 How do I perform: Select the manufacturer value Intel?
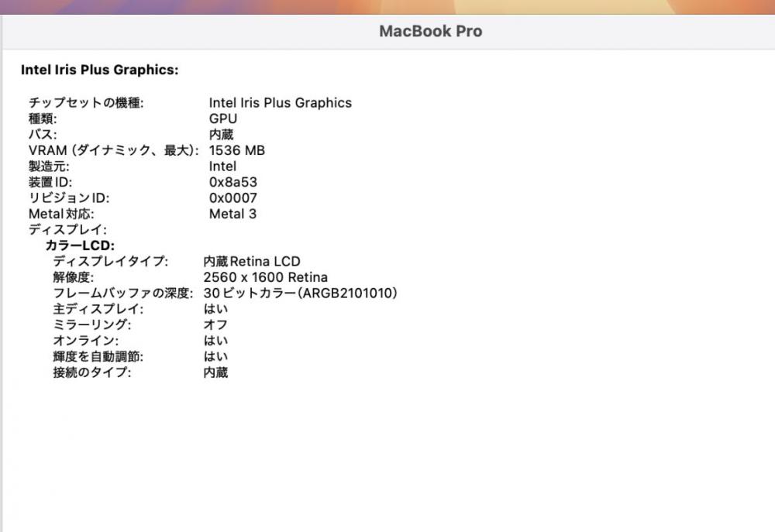coord(222,166)
